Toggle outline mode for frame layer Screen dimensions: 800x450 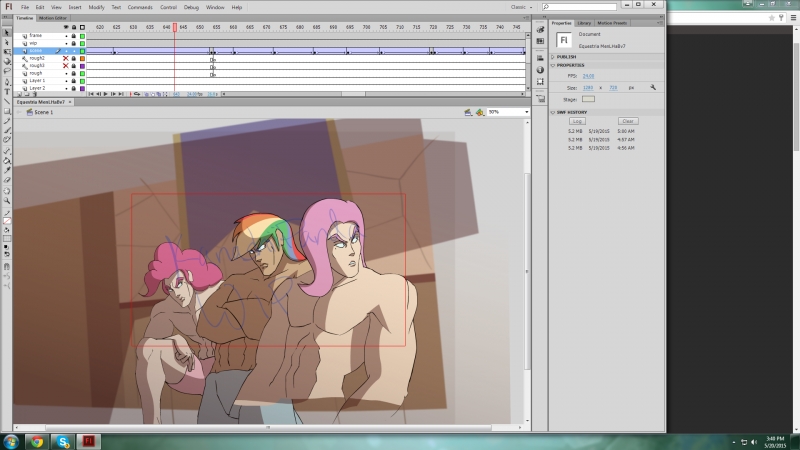pyautogui.click(x=82, y=35)
